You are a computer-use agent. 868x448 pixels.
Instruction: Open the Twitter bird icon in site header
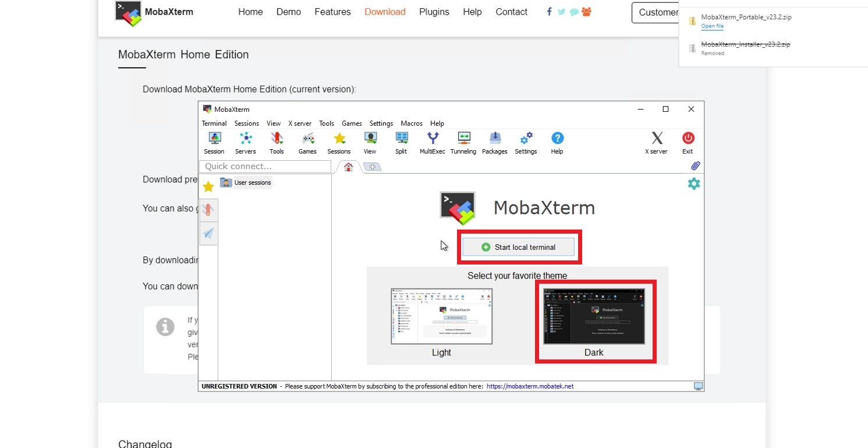pyautogui.click(x=561, y=12)
